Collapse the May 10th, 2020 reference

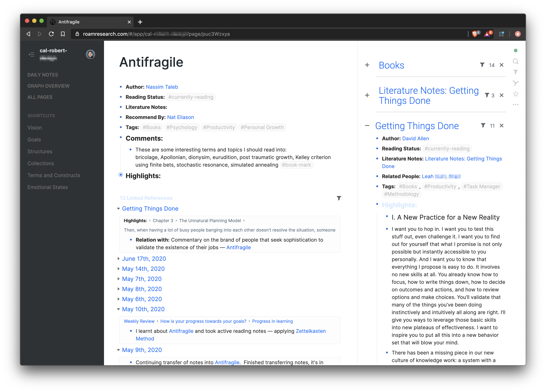(118, 309)
